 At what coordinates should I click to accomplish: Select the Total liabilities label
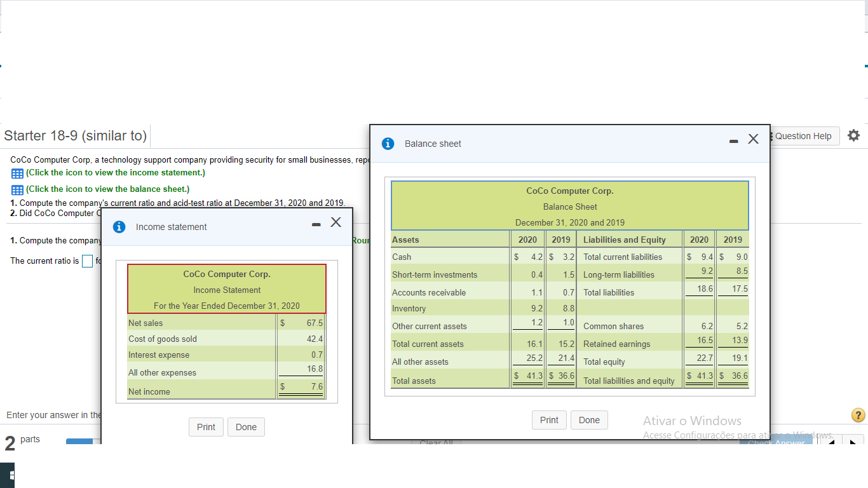pyautogui.click(x=609, y=292)
